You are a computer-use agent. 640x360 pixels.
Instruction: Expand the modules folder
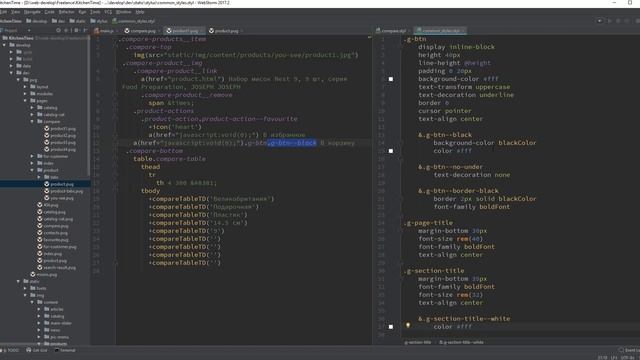(25, 93)
